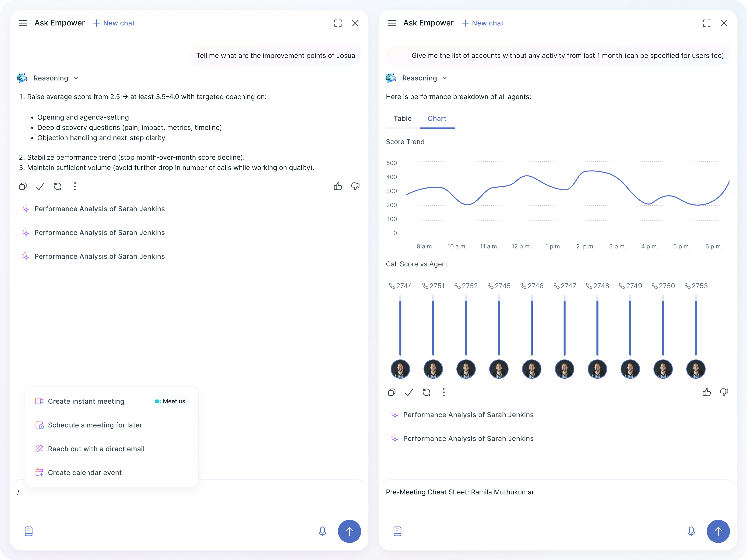Select Schedule a meeting for later
The image size is (747, 560).
point(95,425)
